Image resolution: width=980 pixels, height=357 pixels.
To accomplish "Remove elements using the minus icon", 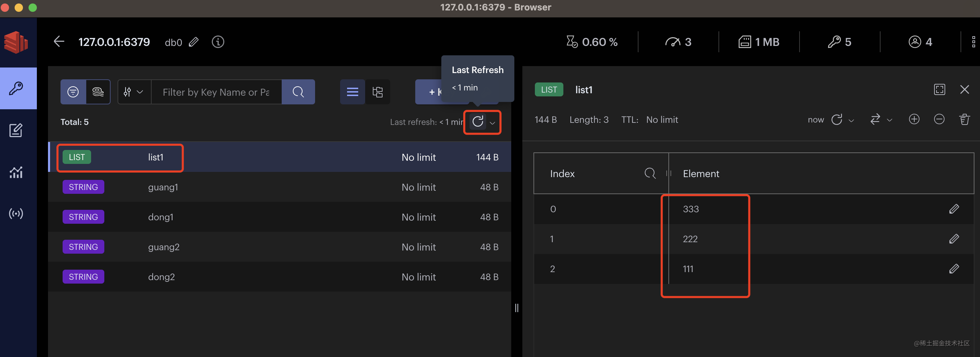I will tap(939, 119).
